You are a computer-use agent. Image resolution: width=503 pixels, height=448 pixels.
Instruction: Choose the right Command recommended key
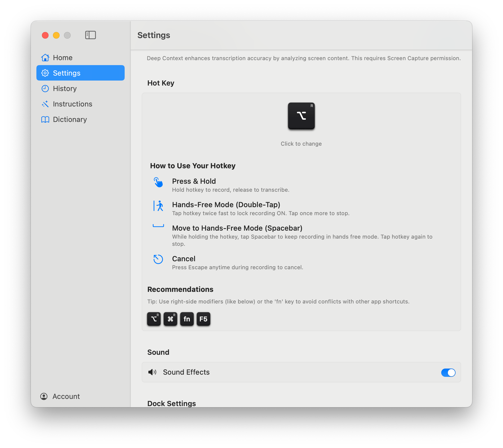[170, 319]
